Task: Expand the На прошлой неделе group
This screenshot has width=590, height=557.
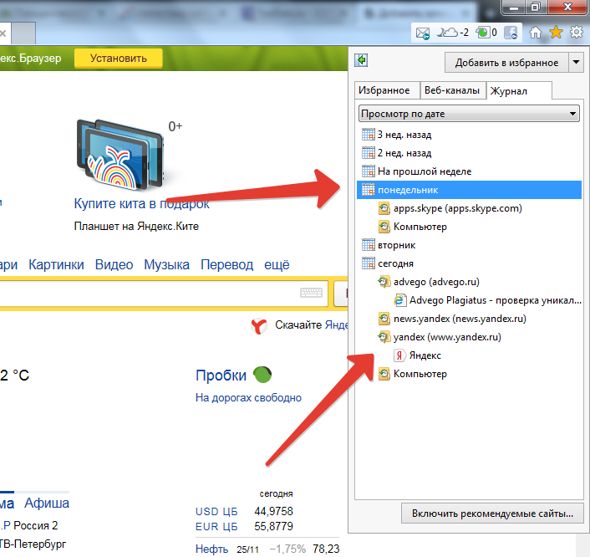Action: [x=417, y=171]
